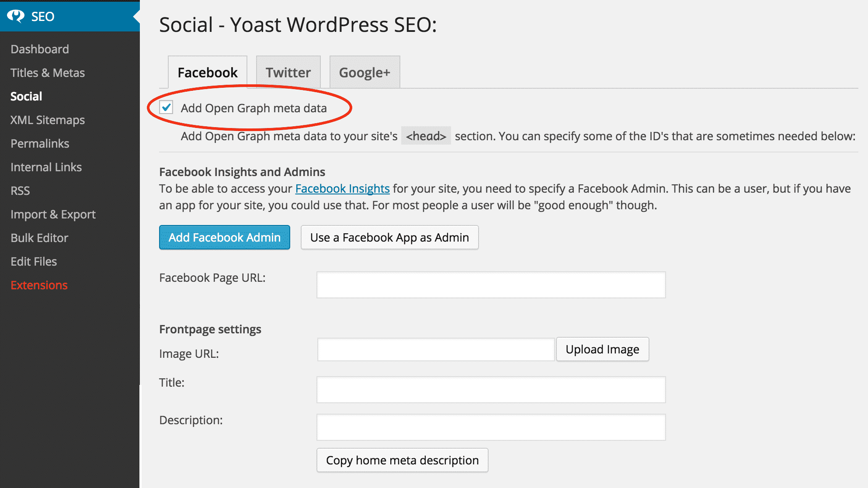Click Copy home meta description button
This screenshot has height=488, width=868.
coord(402,460)
